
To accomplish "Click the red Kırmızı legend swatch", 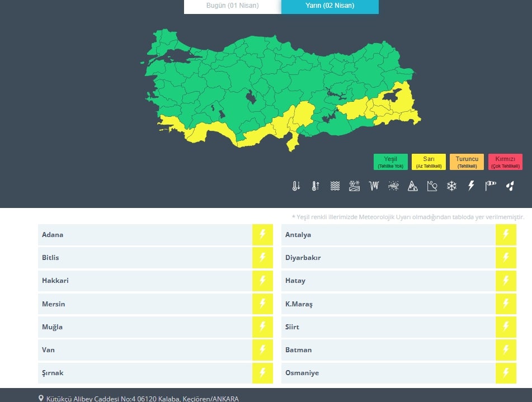I will [x=505, y=162].
